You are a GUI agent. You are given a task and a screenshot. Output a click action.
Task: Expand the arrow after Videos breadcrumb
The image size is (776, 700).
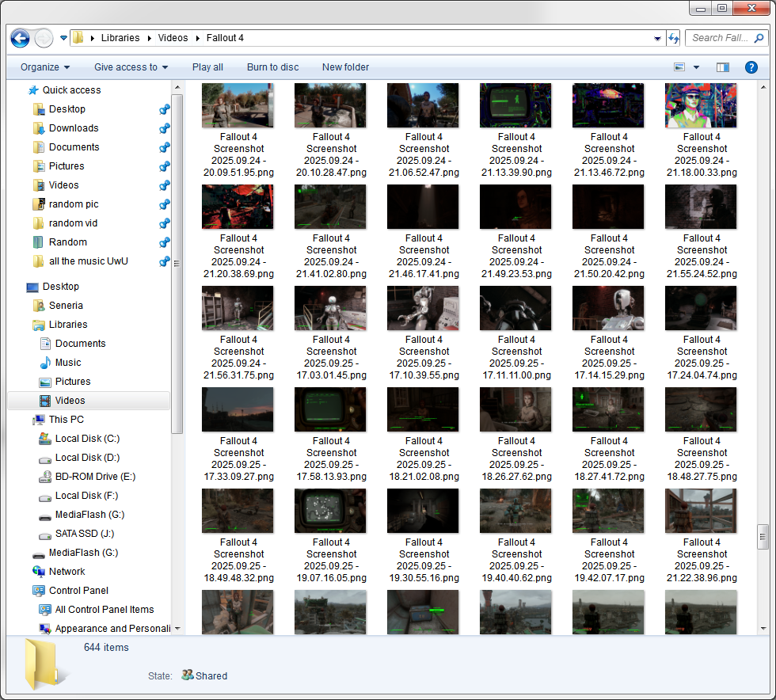click(197, 38)
